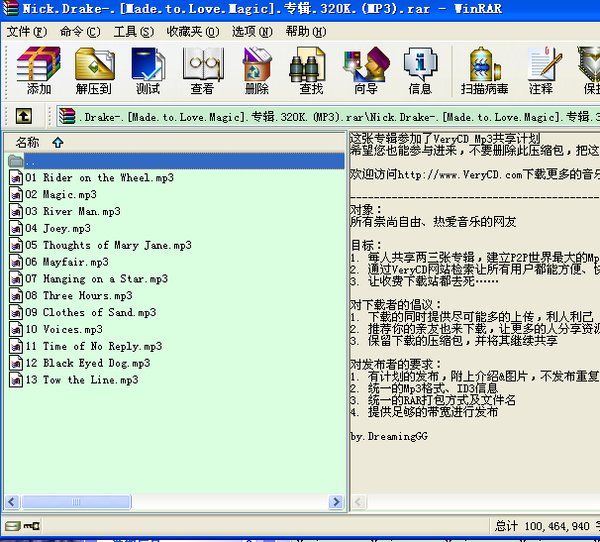Click mp3 icon of 09 Clothes of Sand
Viewport: 600px width, 542px height.
pyautogui.click(x=16, y=312)
